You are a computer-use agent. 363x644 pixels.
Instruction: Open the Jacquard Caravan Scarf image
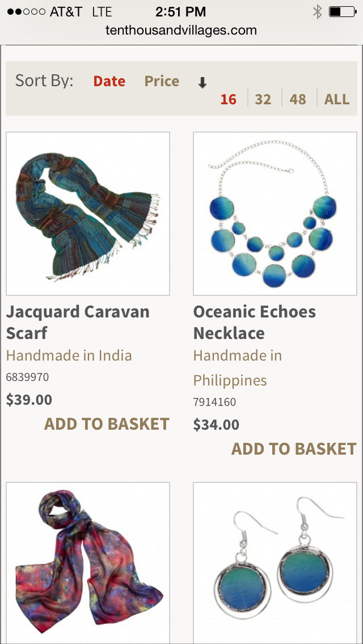[x=88, y=214]
